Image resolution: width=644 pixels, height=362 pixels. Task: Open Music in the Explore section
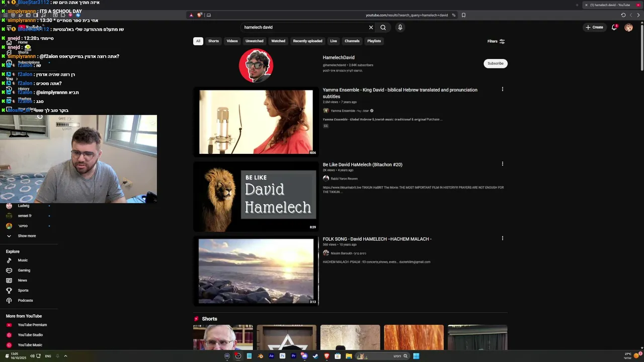[23, 260]
